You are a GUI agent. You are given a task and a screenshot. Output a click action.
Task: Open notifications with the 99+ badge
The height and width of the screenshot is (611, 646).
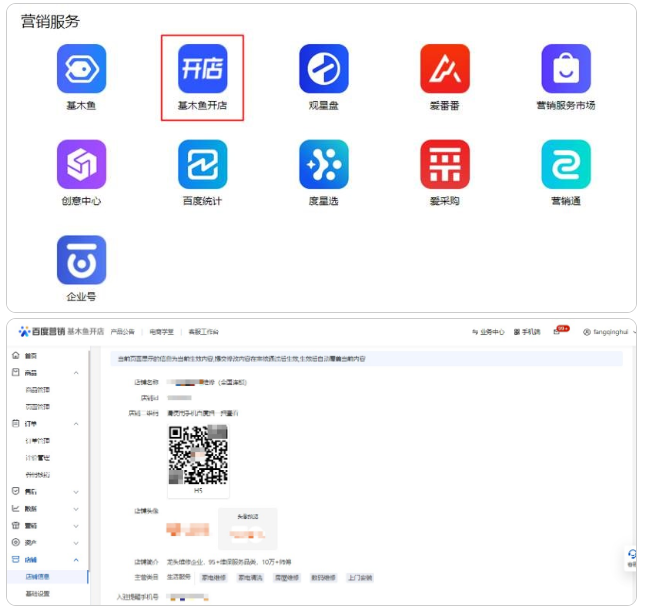(x=560, y=330)
